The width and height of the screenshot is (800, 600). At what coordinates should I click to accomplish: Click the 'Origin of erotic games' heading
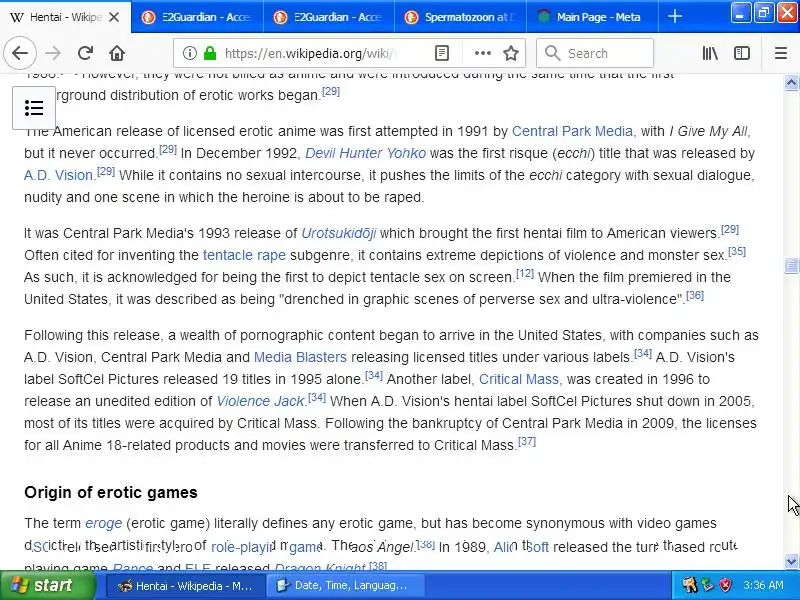111,492
